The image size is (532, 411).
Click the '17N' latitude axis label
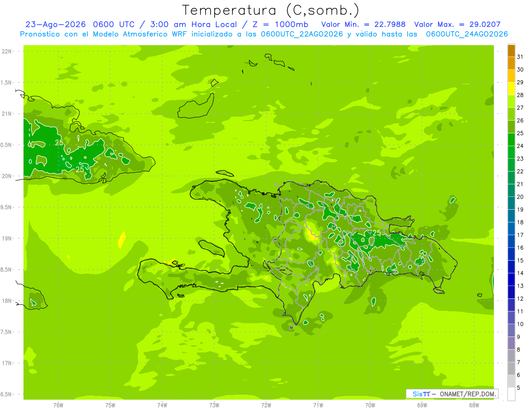[7, 364]
